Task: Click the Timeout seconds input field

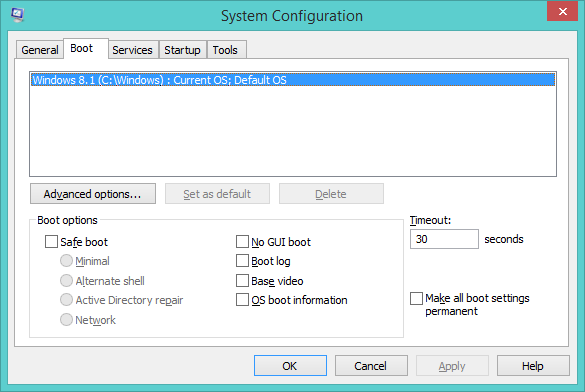Action: [x=444, y=239]
